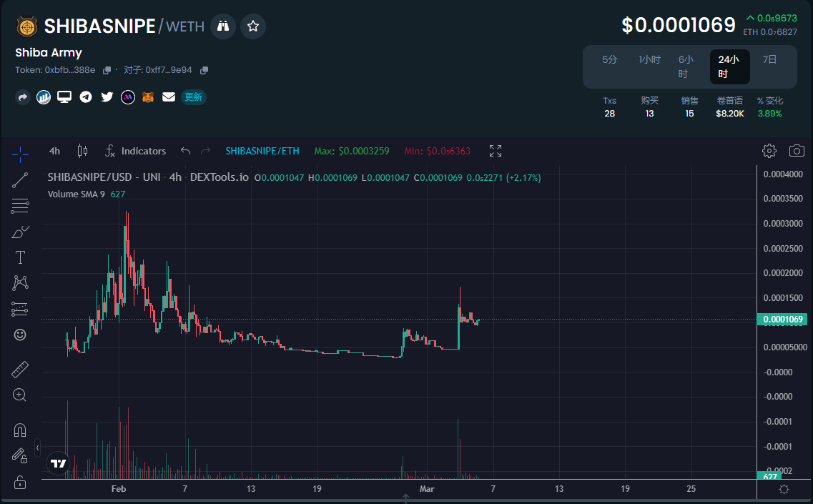Select the XABCD pattern tool
The image size is (813, 504).
[x=20, y=282]
